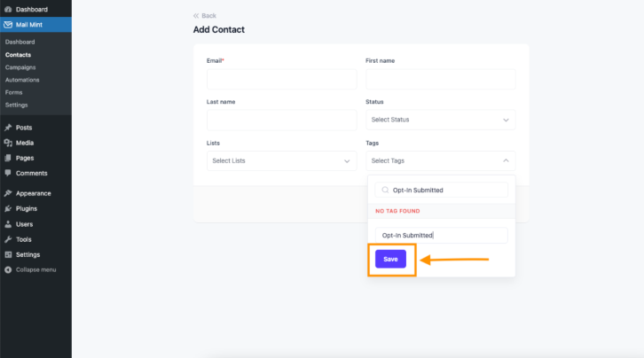Screen dimensions: 644x358
Task: Save the new Opt-In Submitted tag
Action: [390, 259]
